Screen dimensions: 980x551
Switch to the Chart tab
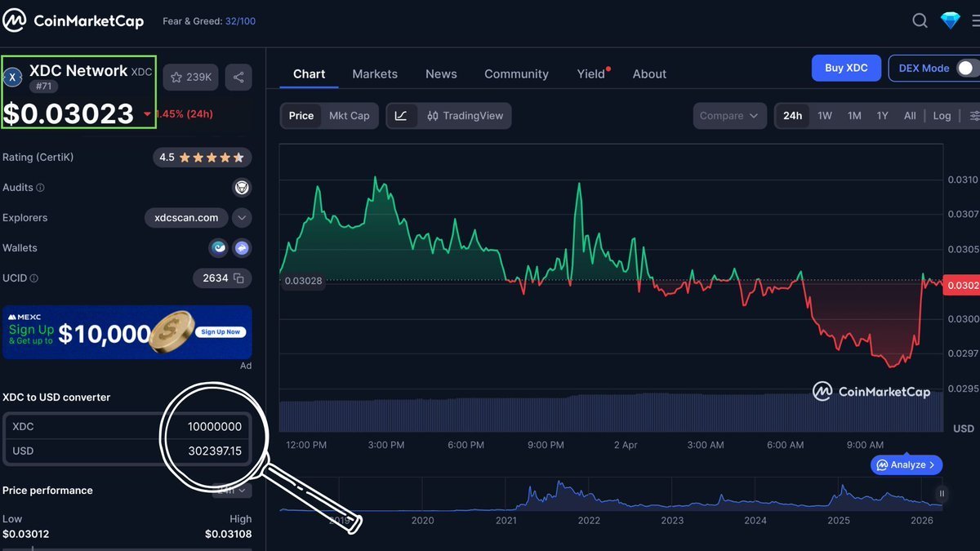(310, 74)
